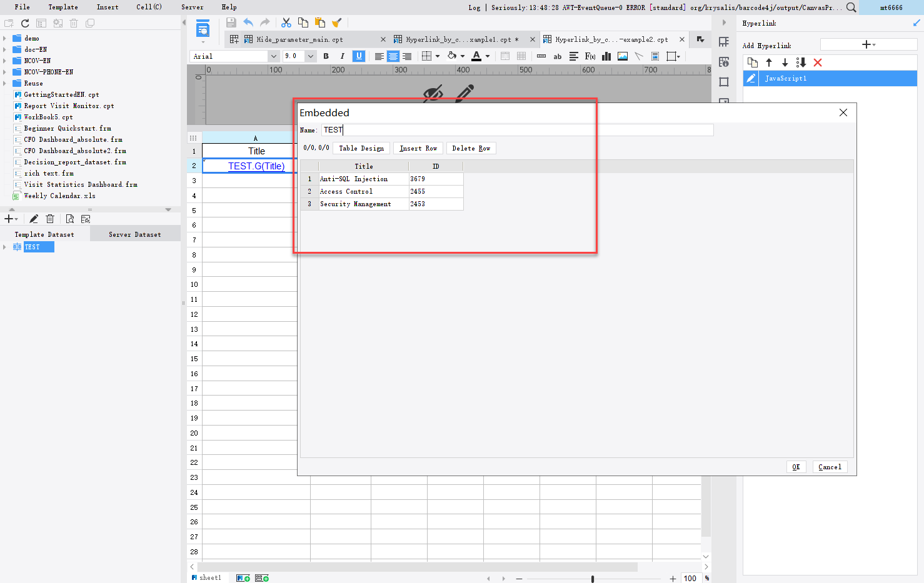Move hyperlink down with the down arrow

coord(785,62)
